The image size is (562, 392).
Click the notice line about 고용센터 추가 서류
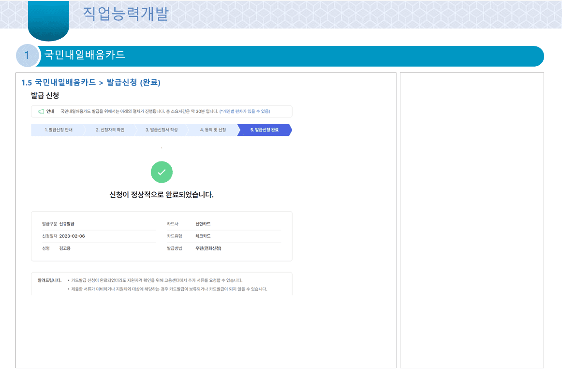click(x=157, y=280)
